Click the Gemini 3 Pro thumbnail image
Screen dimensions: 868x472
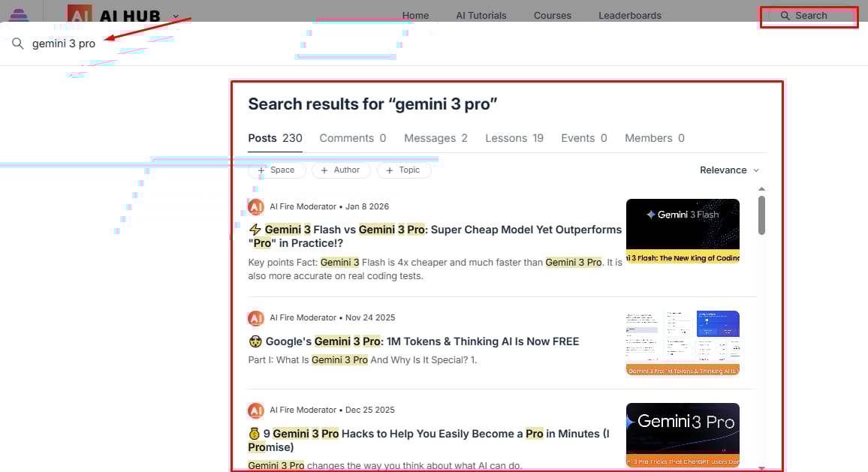683,435
